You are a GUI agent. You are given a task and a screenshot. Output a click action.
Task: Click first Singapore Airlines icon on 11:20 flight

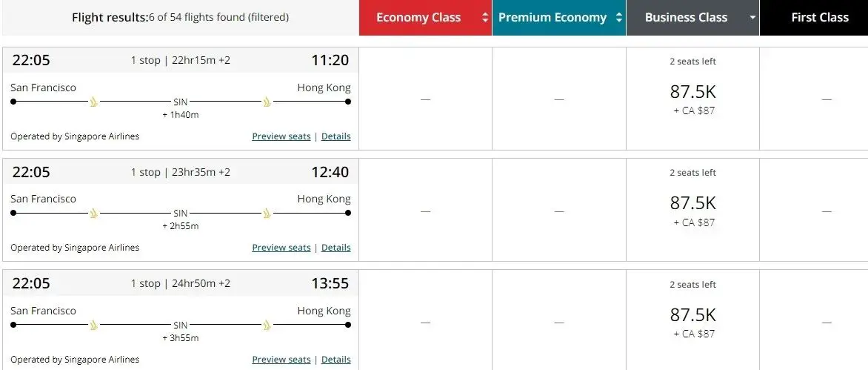(x=94, y=102)
